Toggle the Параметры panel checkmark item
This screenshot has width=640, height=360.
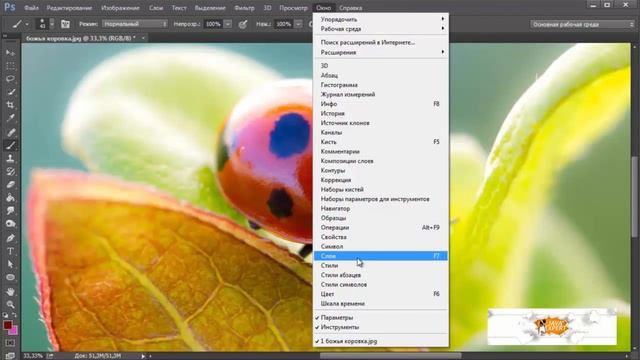coord(380,318)
